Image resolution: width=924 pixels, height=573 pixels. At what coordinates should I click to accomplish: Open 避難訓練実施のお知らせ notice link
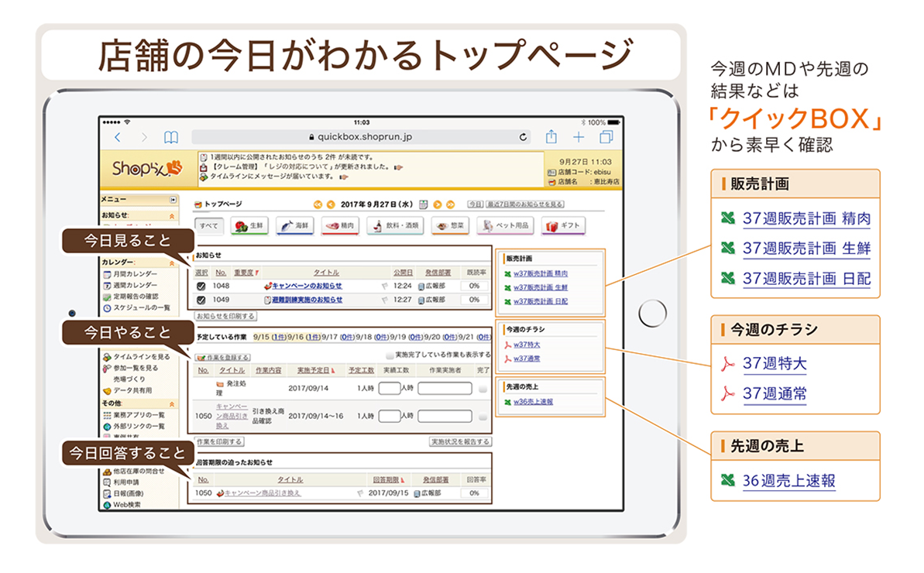(307, 300)
